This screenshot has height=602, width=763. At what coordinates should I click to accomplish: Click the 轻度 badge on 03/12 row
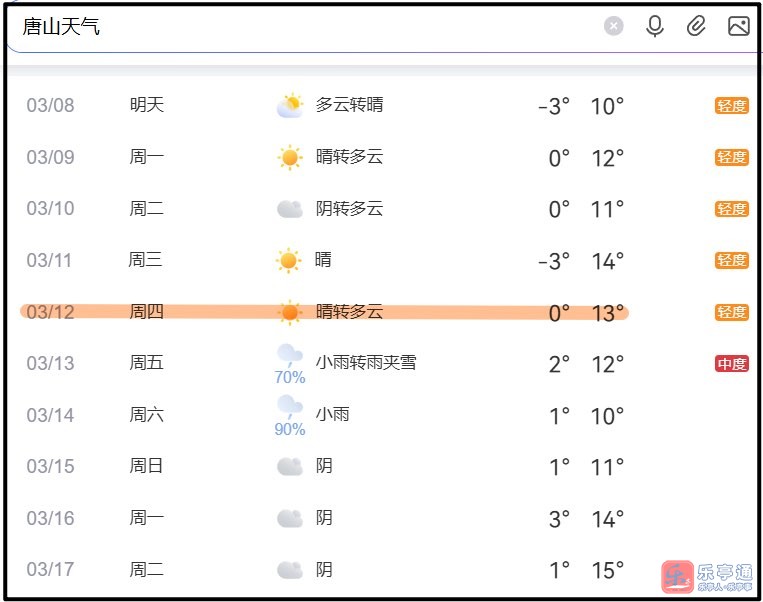pos(731,313)
